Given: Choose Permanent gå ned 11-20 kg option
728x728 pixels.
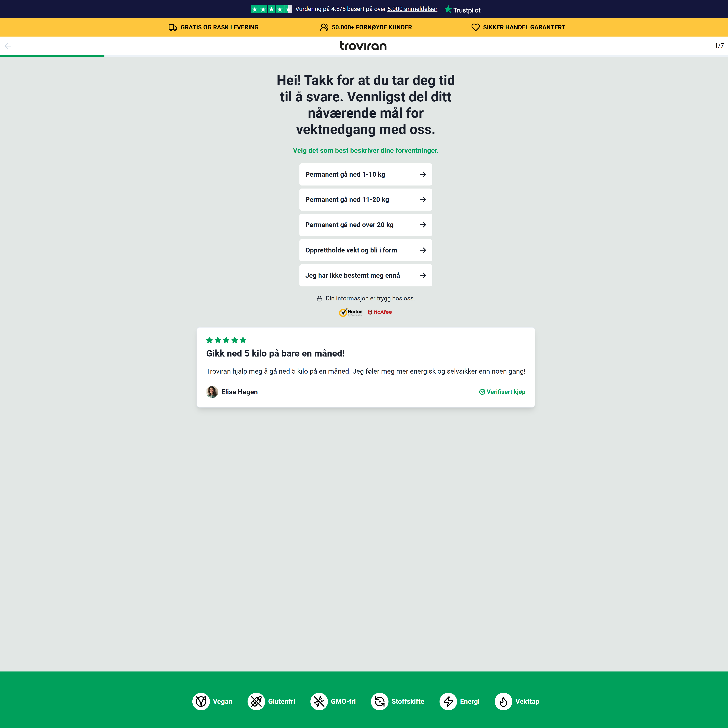Looking at the screenshot, I should tap(365, 200).
